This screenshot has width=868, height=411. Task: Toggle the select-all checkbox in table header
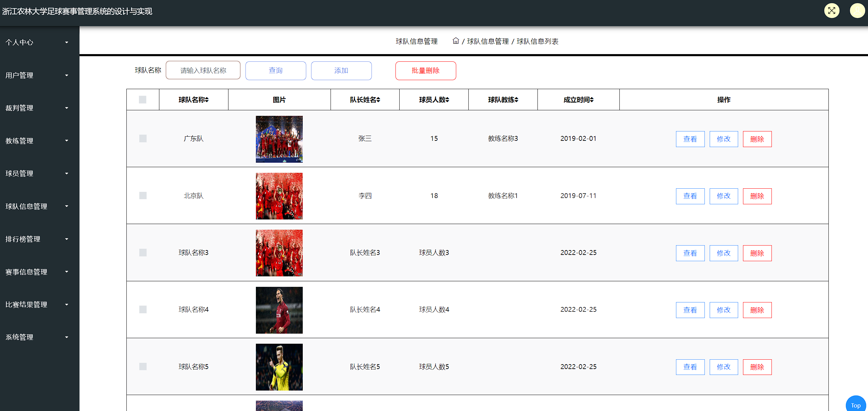(x=143, y=100)
